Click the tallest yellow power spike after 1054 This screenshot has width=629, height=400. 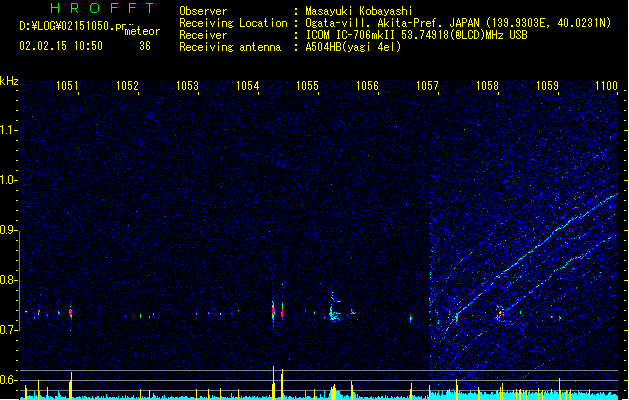pyautogui.click(x=274, y=382)
